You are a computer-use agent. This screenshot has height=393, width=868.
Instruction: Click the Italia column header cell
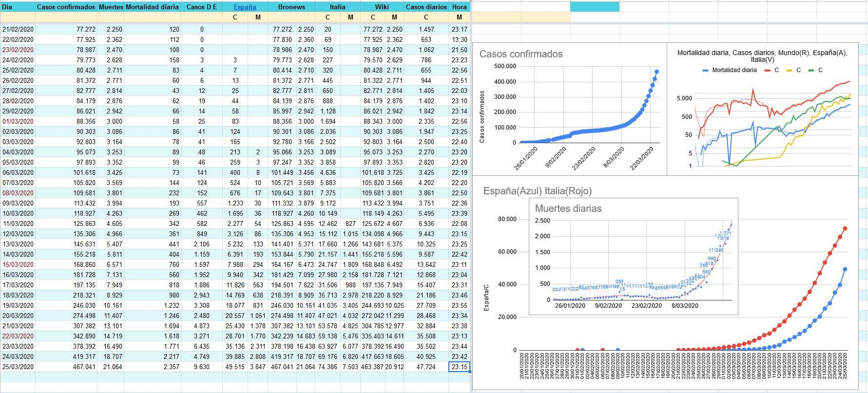click(x=337, y=7)
